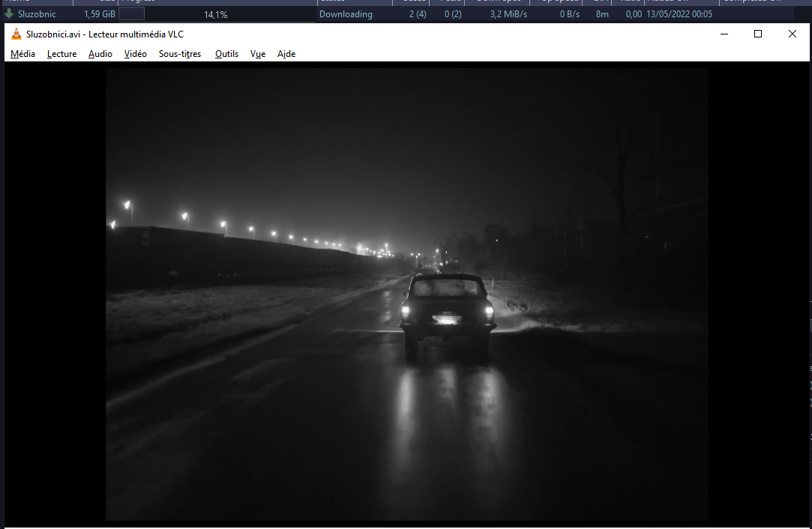
Task: Click the 0,00 ratio cell
Action: click(x=634, y=14)
